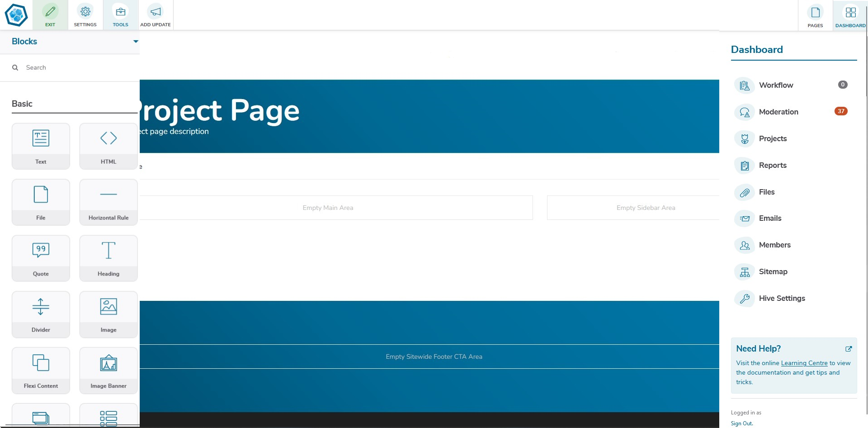868x428 pixels.
Task: Click the Sign Out link
Action: pos(742,423)
